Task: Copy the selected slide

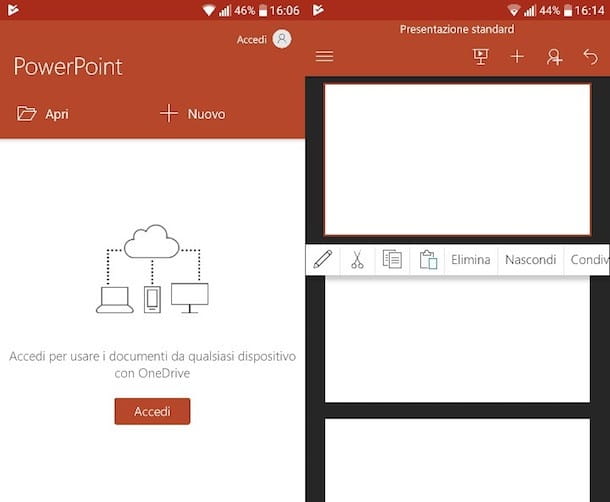Action: (x=392, y=260)
